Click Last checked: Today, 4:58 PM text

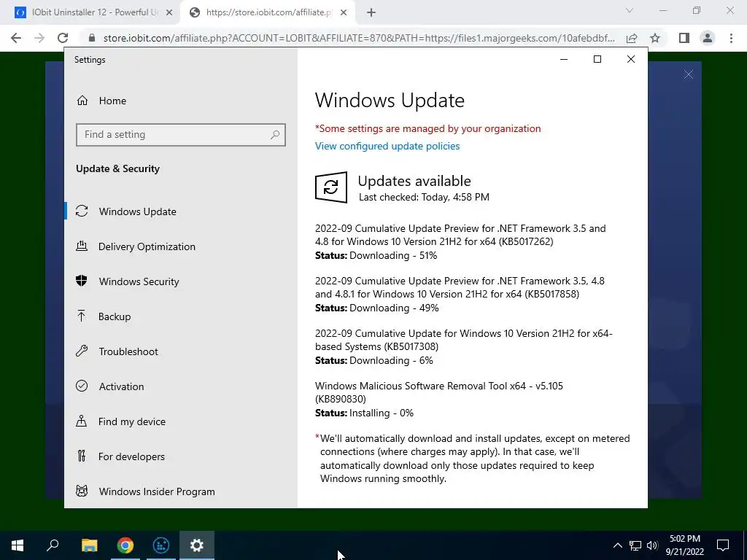(x=424, y=197)
